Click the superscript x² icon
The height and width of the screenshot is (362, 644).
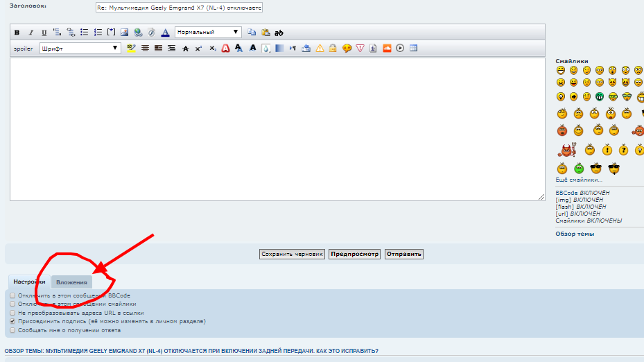(198, 49)
